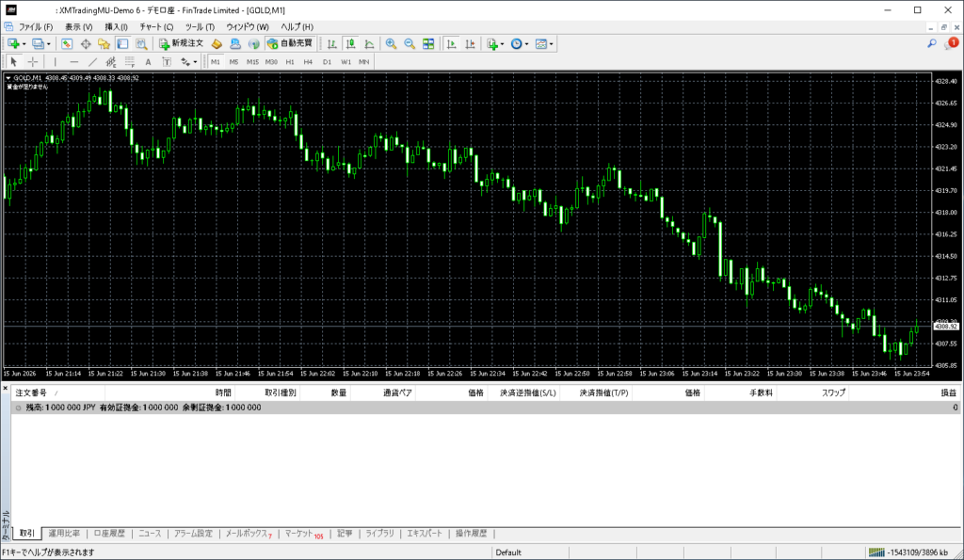Open the New Chart tool
The width and height of the screenshot is (964, 560).
tap(13, 43)
